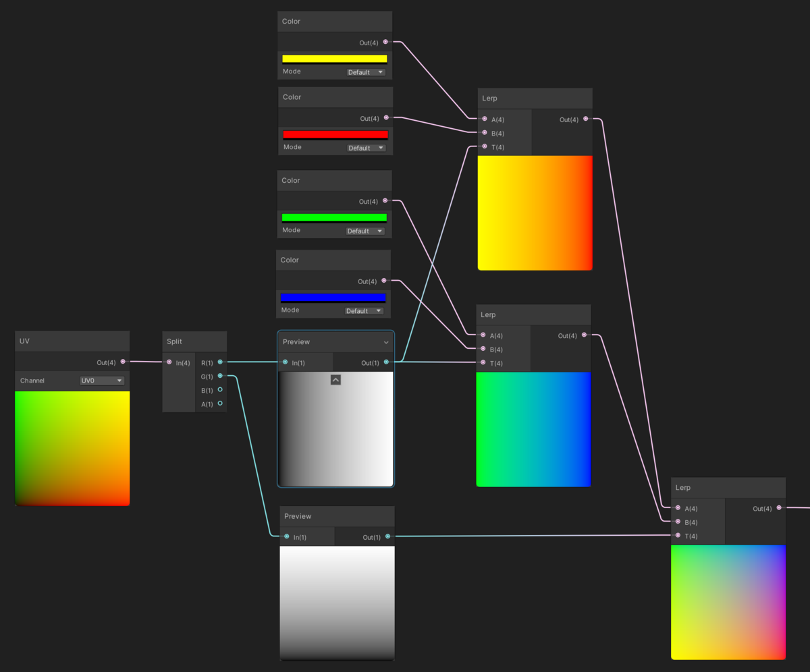Open the Mode dropdown on the blue Color node

point(364,310)
